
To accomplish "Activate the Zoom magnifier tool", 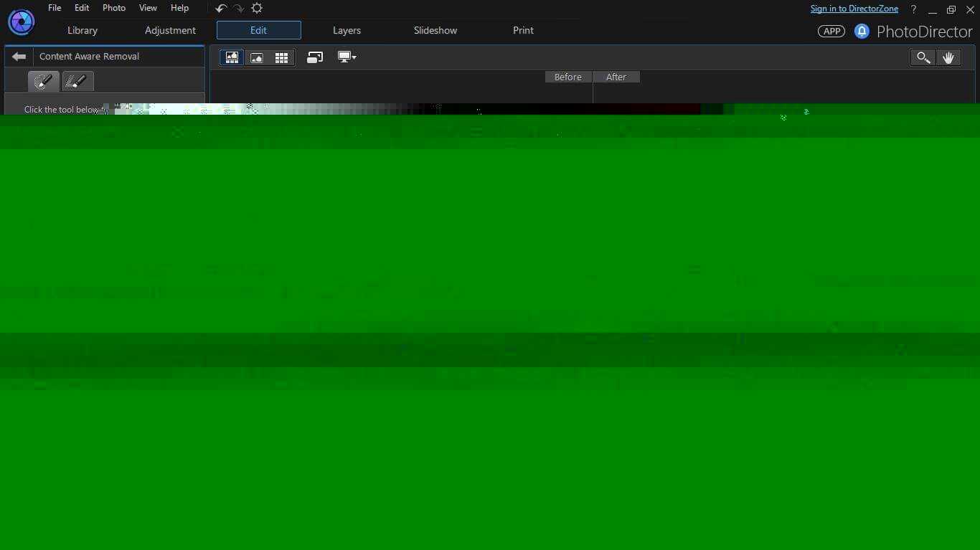I will pyautogui.click(x=923, y=57).
